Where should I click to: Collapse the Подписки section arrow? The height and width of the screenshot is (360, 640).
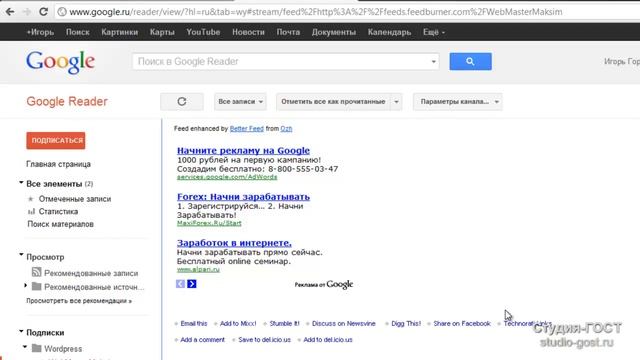point(21,331)
